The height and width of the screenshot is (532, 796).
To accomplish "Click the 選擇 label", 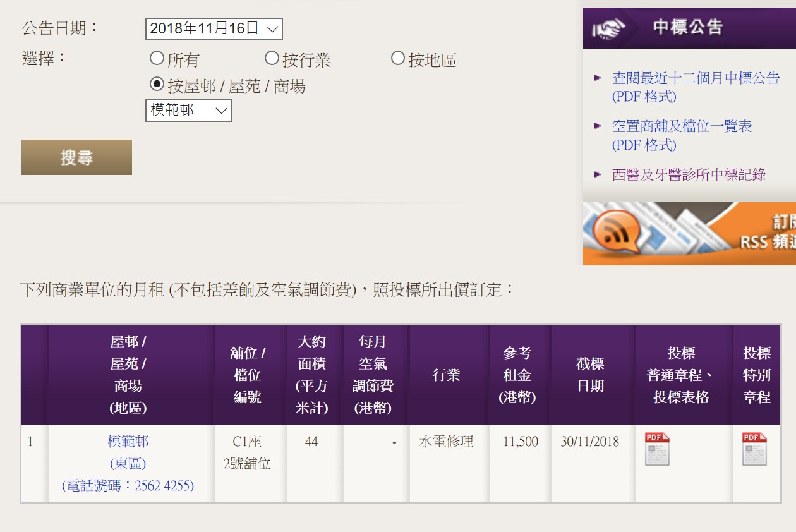I will (x=44, y=58).
